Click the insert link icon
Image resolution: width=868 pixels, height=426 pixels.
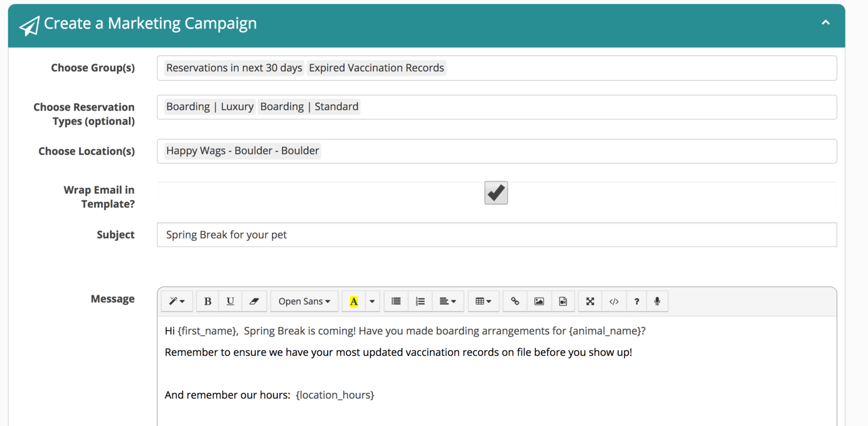515,301
